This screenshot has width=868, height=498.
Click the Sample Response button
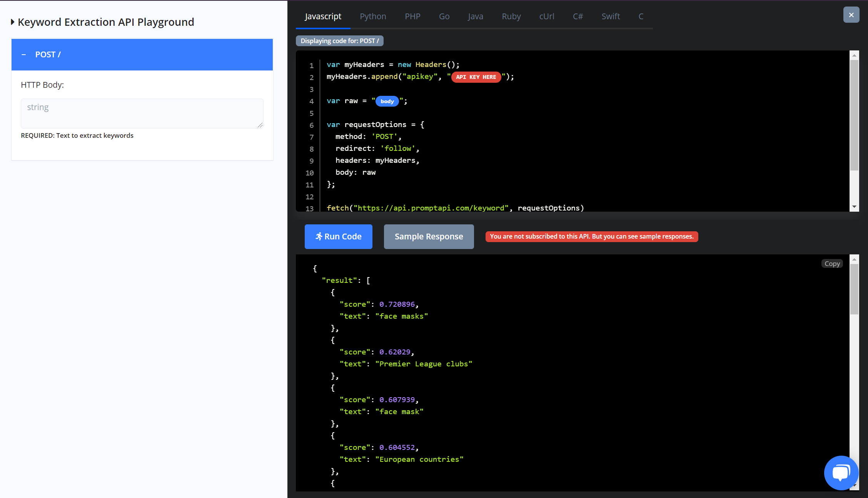tap(429, 236)
